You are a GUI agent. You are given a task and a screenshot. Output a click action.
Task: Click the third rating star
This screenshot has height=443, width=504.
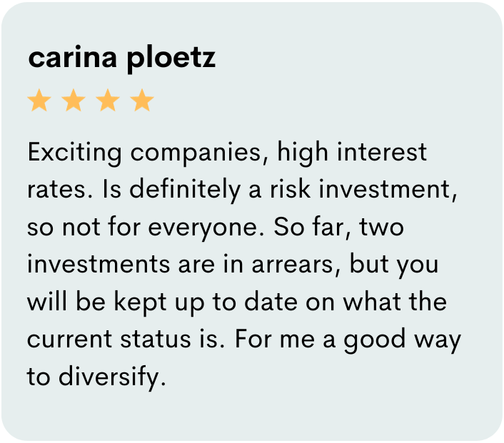pos(108,101)
